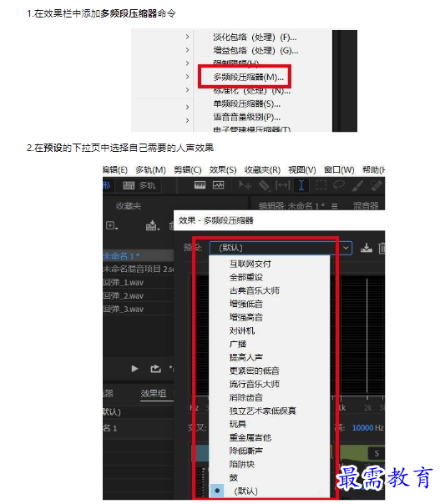Viewport: 440px width, 504px height.
Task: Open the 窗口(W) menu
Action: pyautogui.click(x=339, y=169)
